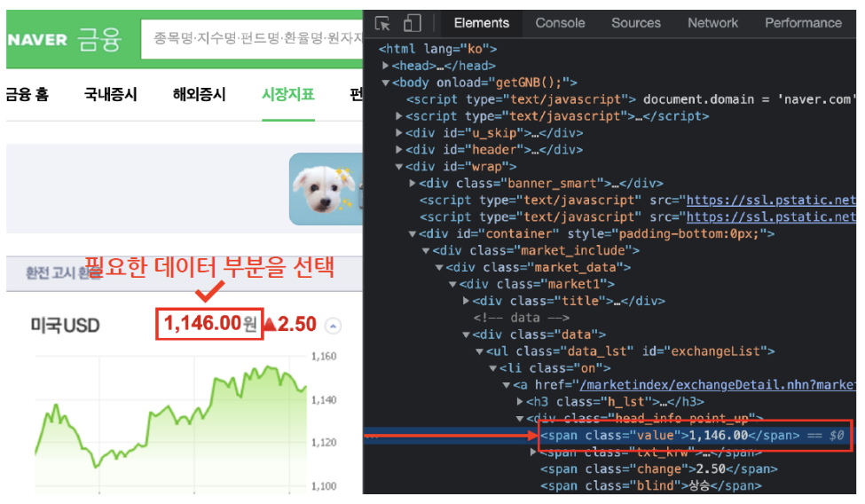
Task: Switch to the Elements tab
Action: [x=482, y=23]
